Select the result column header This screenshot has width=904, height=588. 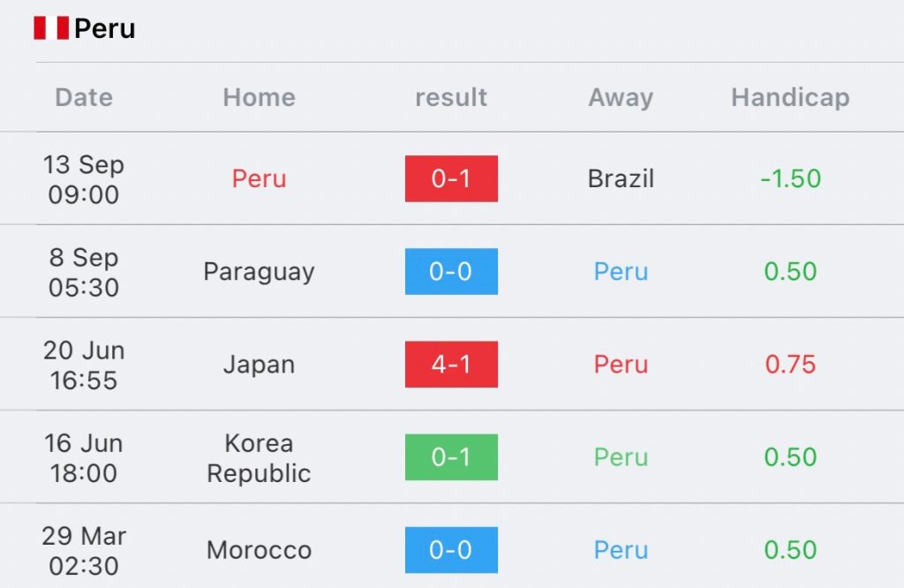pyautogui.click(x=451, y=97)
